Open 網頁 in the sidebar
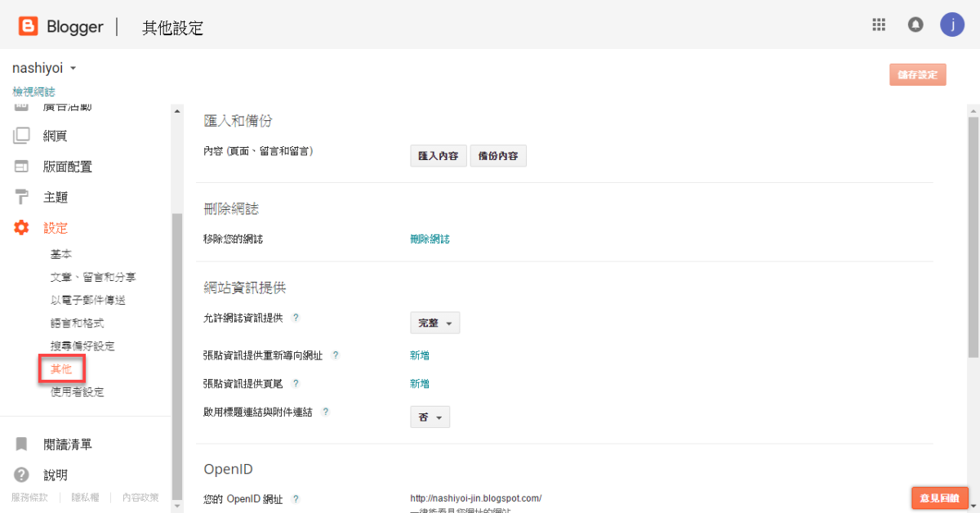980x513 pixels. point(56,136)
